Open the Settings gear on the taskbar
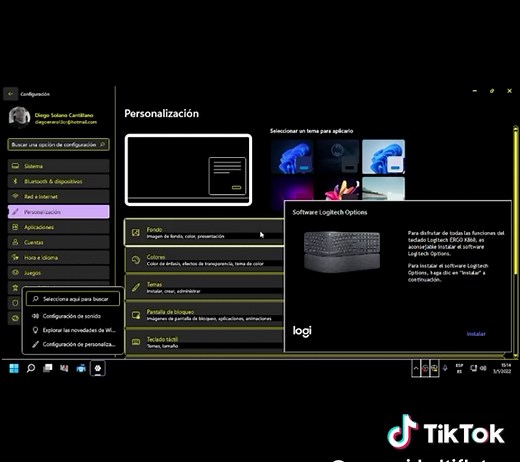Viewport: 520px width, 462px height. (98, 368)
